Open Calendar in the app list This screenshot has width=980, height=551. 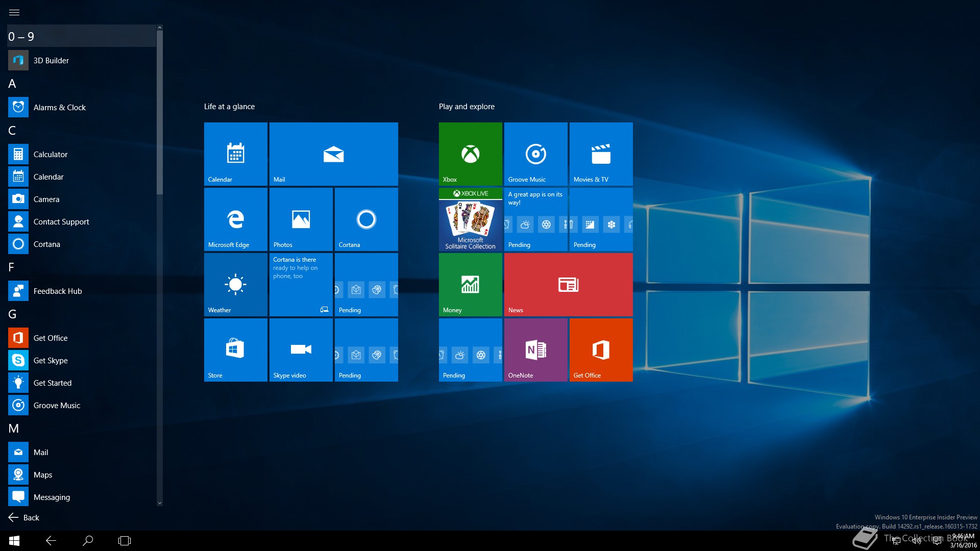[x=82, y=177]
